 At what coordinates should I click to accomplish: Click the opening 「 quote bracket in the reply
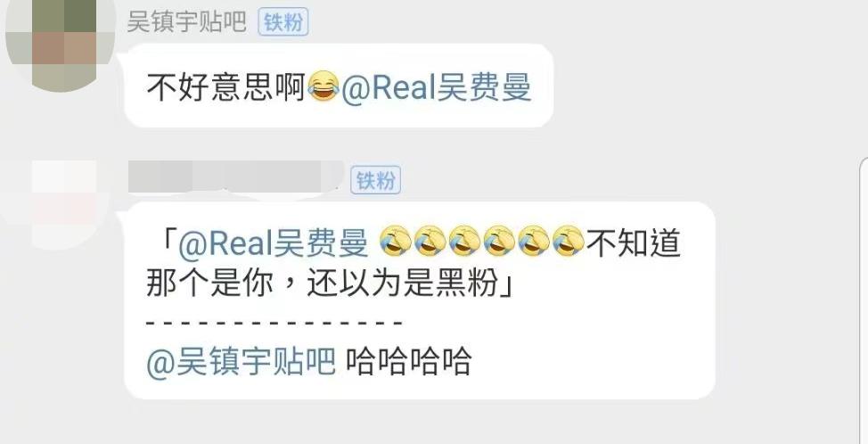(164, 243)
